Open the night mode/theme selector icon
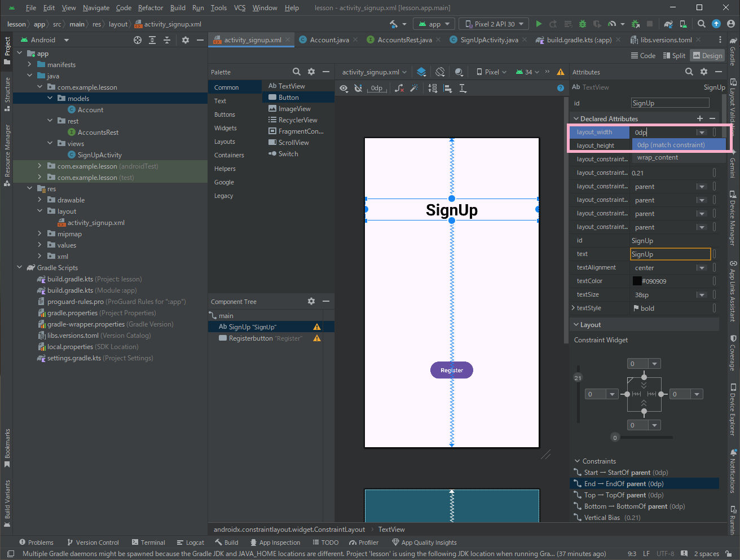Image resolution: width=740 pixels, height=560 pixels. pos(459,72)
